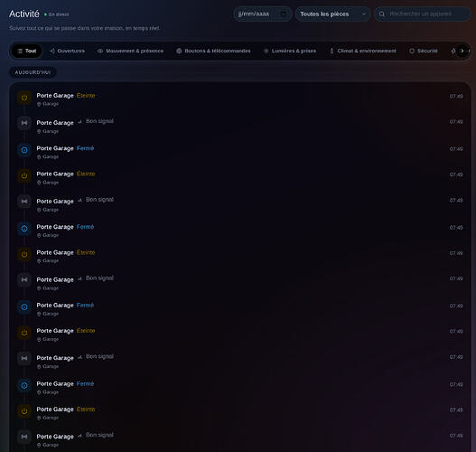Click the power icon of first Porte Garage Éteinte entry
The width and height of the screenshot is (476, 452).
(x=24, y=98)
